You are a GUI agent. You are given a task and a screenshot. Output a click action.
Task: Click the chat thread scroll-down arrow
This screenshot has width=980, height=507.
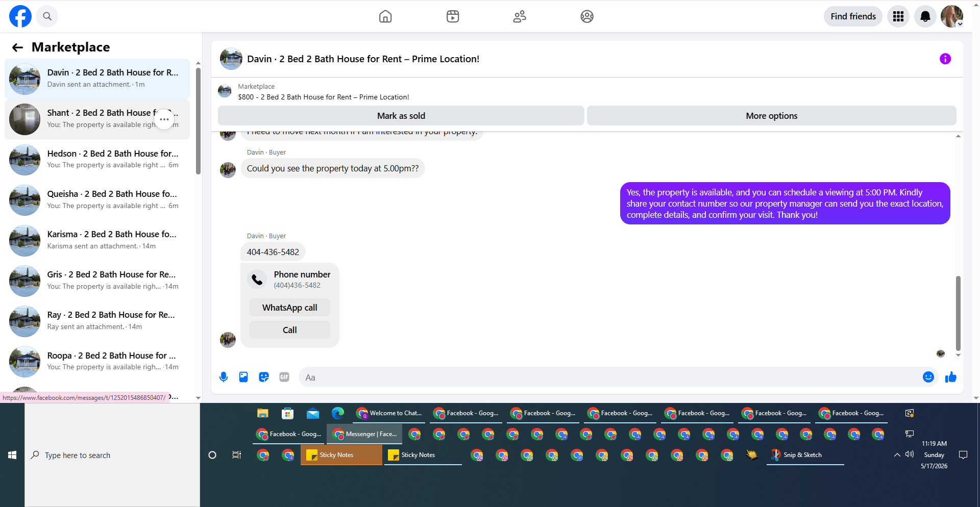coord(958,356)
